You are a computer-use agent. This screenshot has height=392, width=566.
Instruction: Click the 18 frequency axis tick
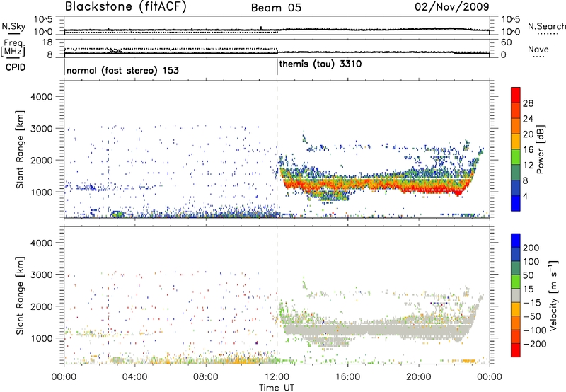[47, 42]
